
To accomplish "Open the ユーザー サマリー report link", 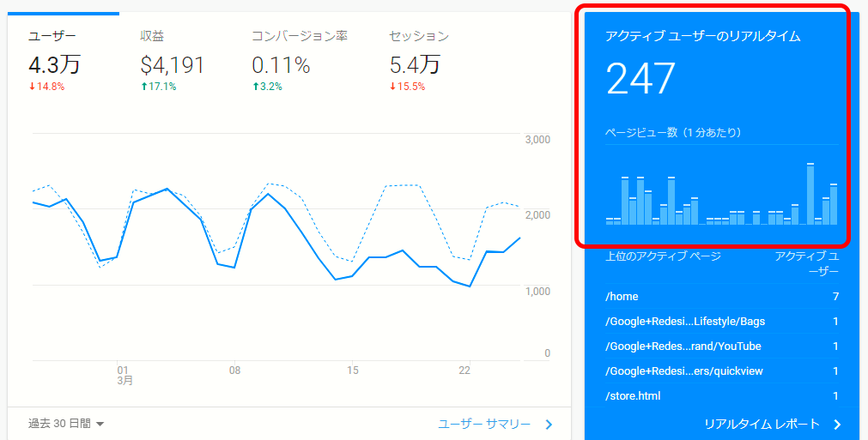I will point(483,424).
